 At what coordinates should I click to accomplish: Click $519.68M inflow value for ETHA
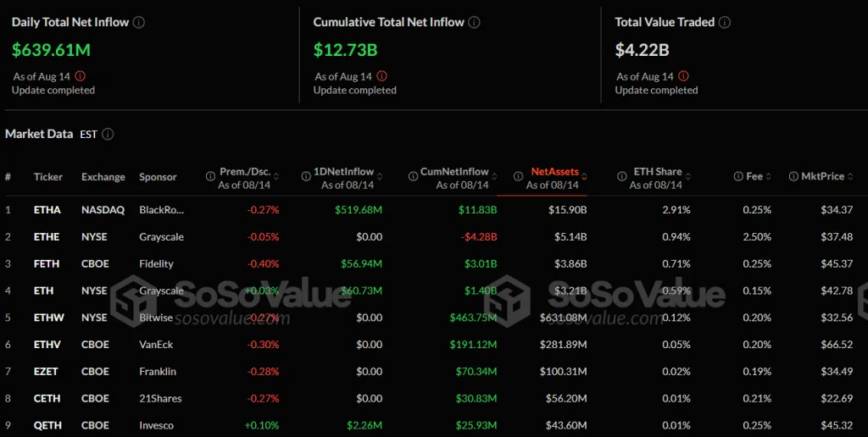(359, 210)
